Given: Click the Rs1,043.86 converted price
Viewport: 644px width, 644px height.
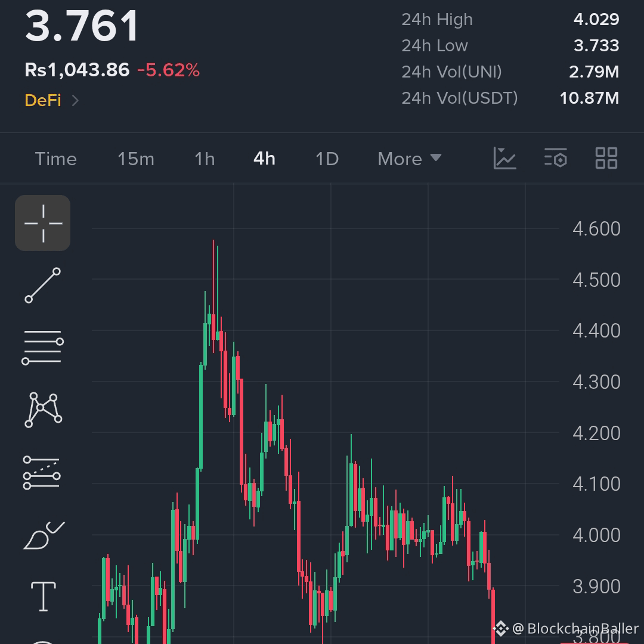Looking at the screenshot, I should click(77, 70).
